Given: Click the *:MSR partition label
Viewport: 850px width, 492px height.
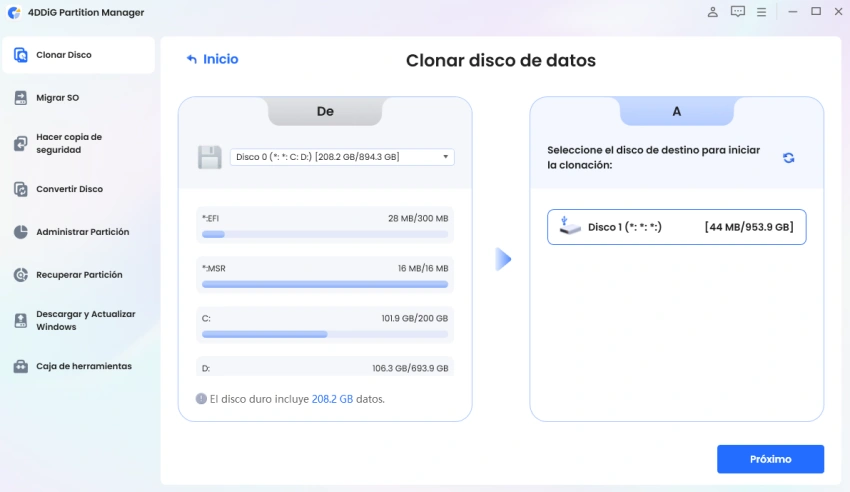Looking at the screenshot, I should (214, 268).
